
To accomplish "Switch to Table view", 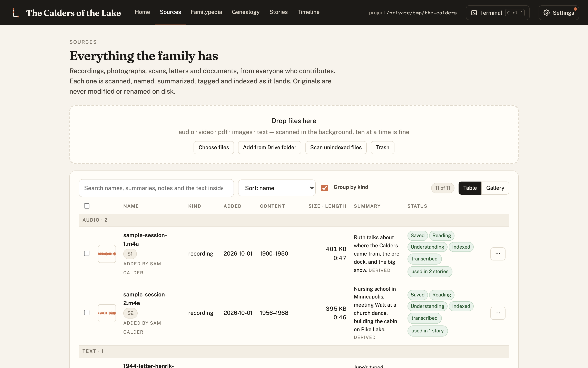I will pos(470,188).
